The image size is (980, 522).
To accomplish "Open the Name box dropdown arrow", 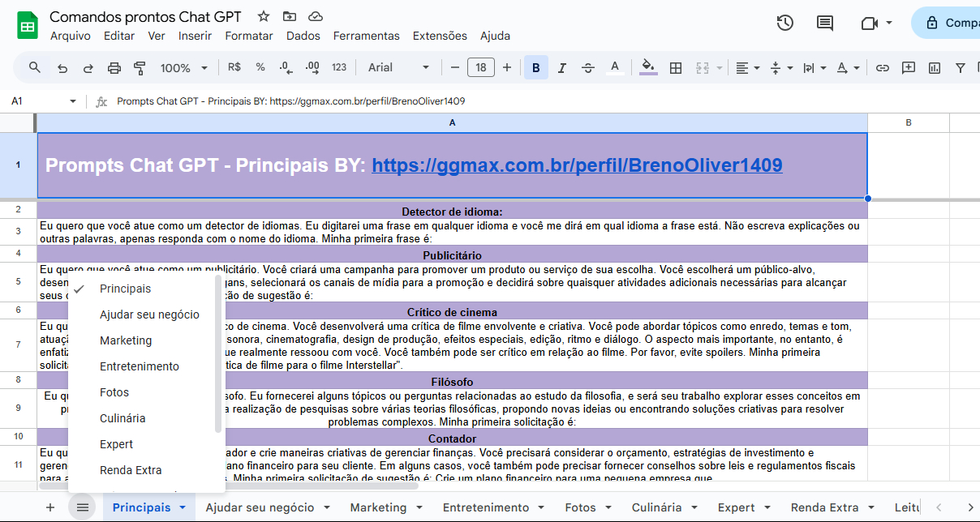I will tap(73, 101).
